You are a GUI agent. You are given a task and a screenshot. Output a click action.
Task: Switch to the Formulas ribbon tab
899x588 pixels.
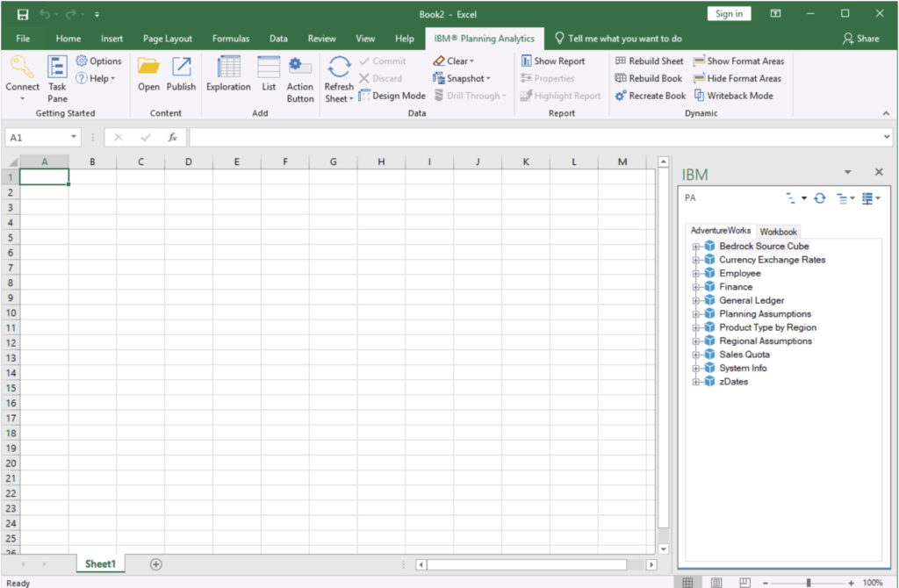click(231, 39)
